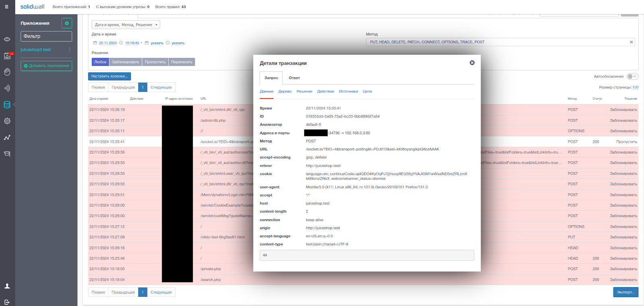Switch to the Ответ tab
The height and width of the screenshot is (306, 644).
(x=294, y=78)
